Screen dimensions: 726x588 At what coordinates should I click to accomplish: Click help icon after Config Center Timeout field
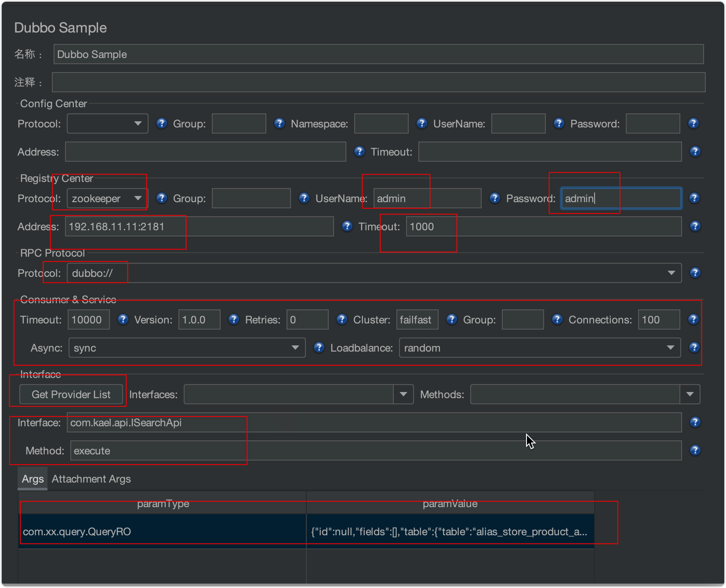tap(695, 152)
